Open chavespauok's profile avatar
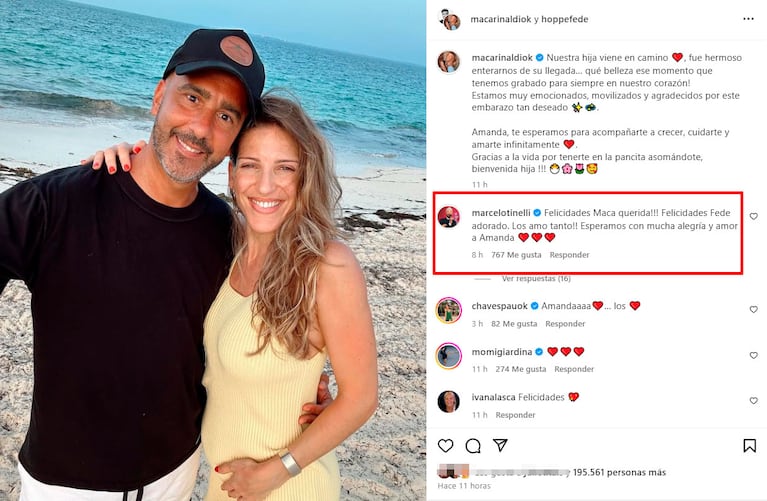The width and height of the screenshot is (767, 501). pos(449,310)
